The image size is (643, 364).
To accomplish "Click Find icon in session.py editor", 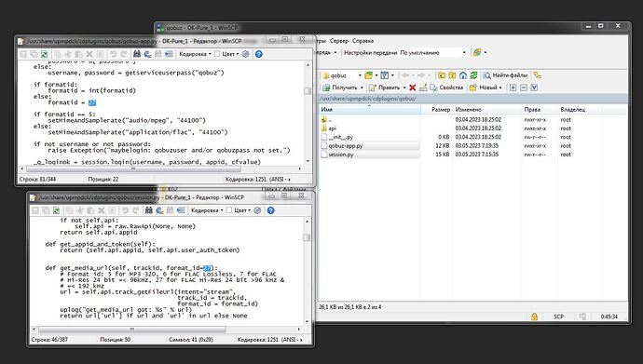I will tap(149, 210).
